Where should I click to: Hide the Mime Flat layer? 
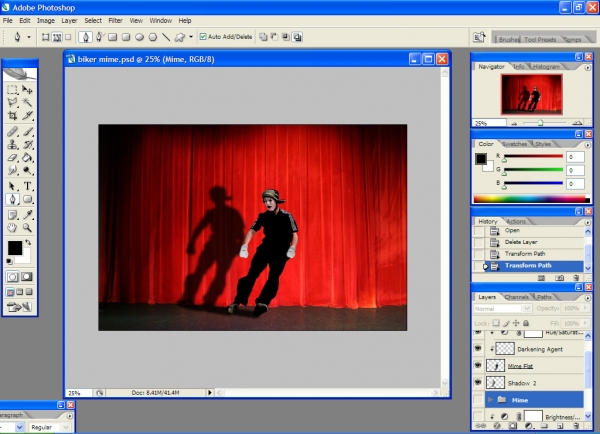[478, 365]
